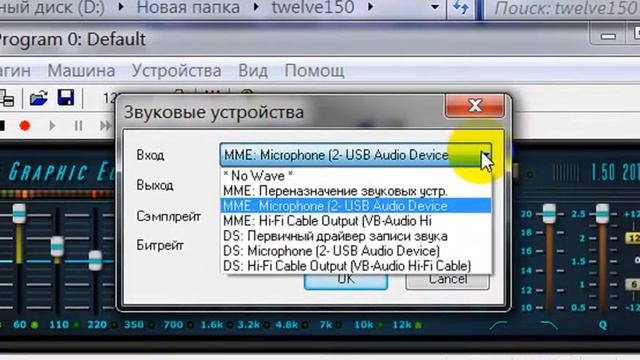The height and width of the screenshot is (360, 640).
Task: Click the floppy disk save icon
Action: [65, 98]
